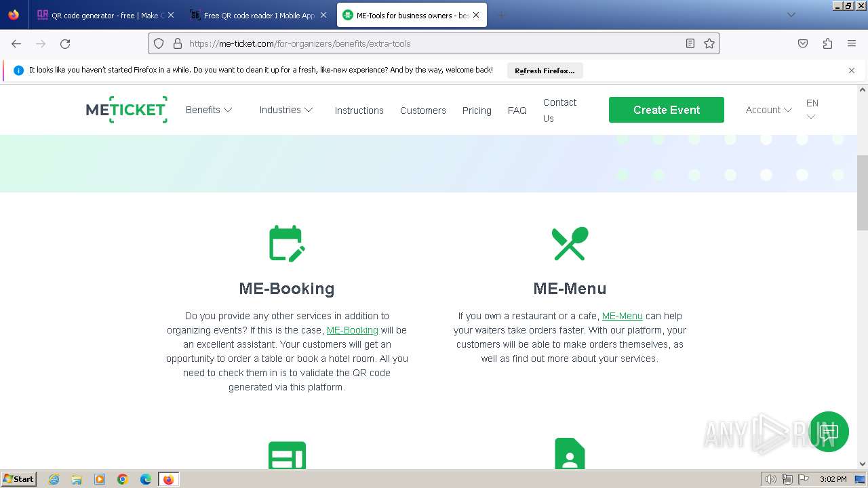The width and height of the screenshot is (868, 488).
Task: Go to the Customers page
Action: (423, 110)
